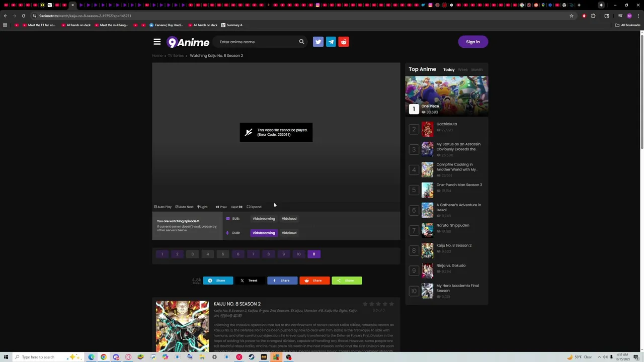644x362 pixels.
Task: Open episode 7
Action: (253, 254)
